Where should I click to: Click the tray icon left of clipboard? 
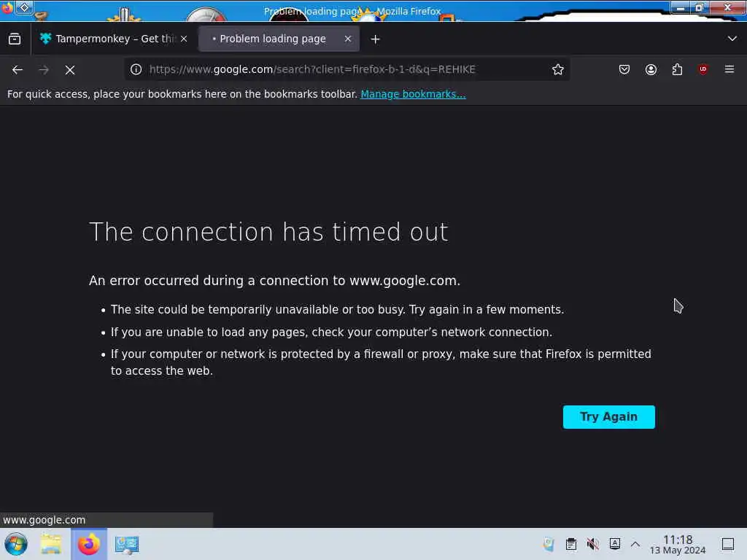(549, 544)
